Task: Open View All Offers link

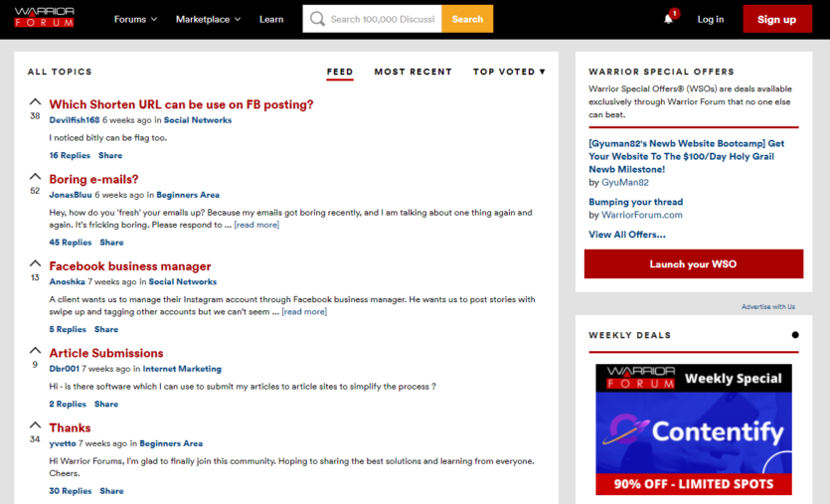Action: (627, 234)
